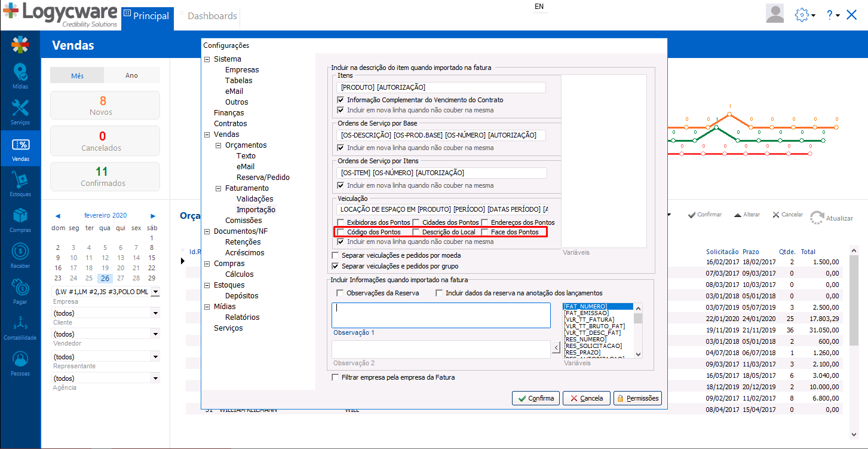Open the Pagar sidebar icon
This screenshot has height=449, width=868.
click(20, 291)
